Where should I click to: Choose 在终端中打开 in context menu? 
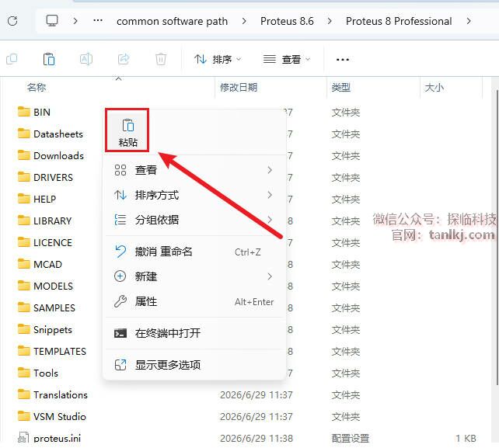click(x=194, y=333)
